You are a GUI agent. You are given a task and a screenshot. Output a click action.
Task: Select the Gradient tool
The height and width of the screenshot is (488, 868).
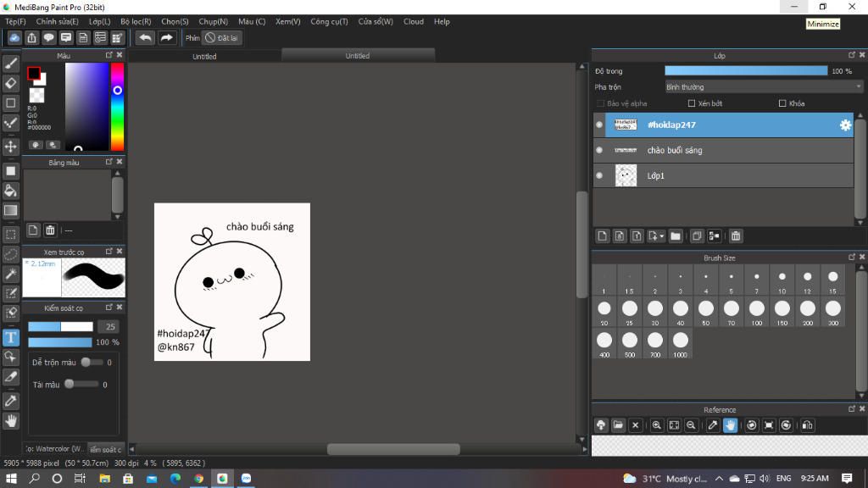pos(10,210)
